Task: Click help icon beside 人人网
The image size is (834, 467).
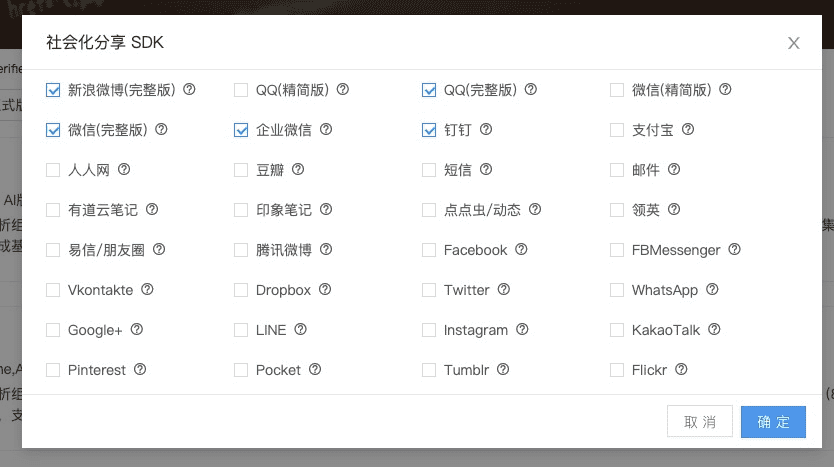Action: coord(124,169)
